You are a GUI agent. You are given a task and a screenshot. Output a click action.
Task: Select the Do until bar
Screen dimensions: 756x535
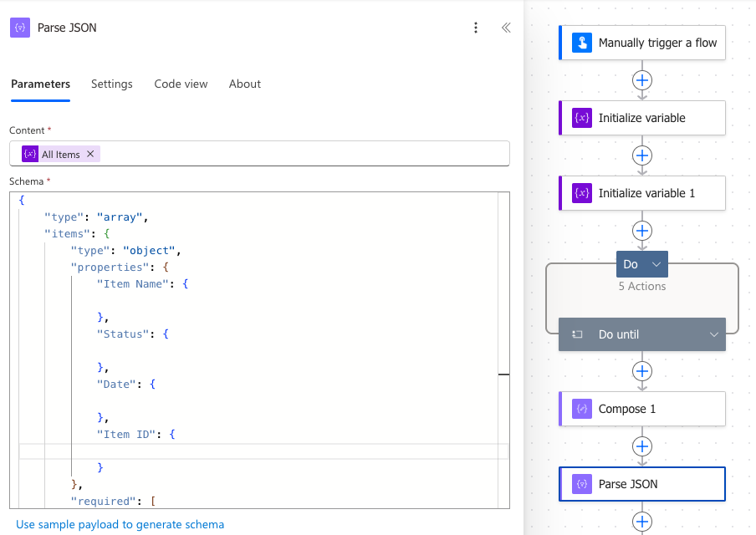point(642,334)
